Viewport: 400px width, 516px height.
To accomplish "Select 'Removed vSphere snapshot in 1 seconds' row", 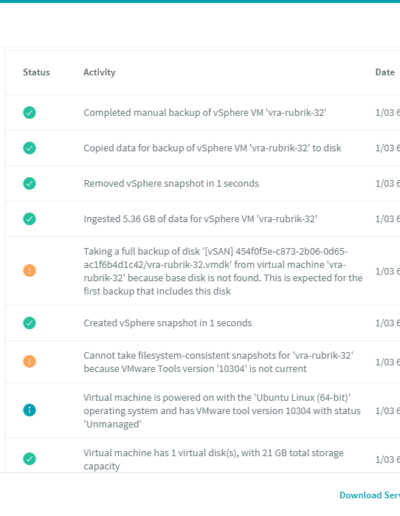I will click(x=171, y=183).
